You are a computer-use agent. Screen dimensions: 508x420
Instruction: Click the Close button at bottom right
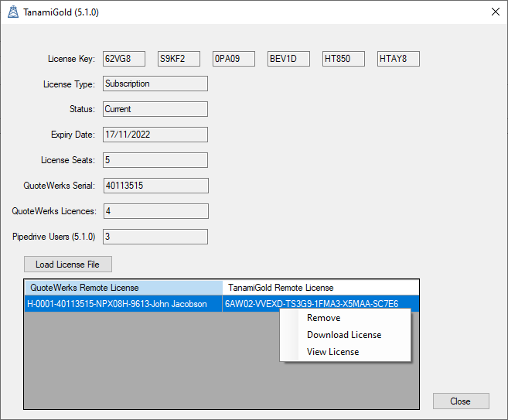(x=461, y=401)
